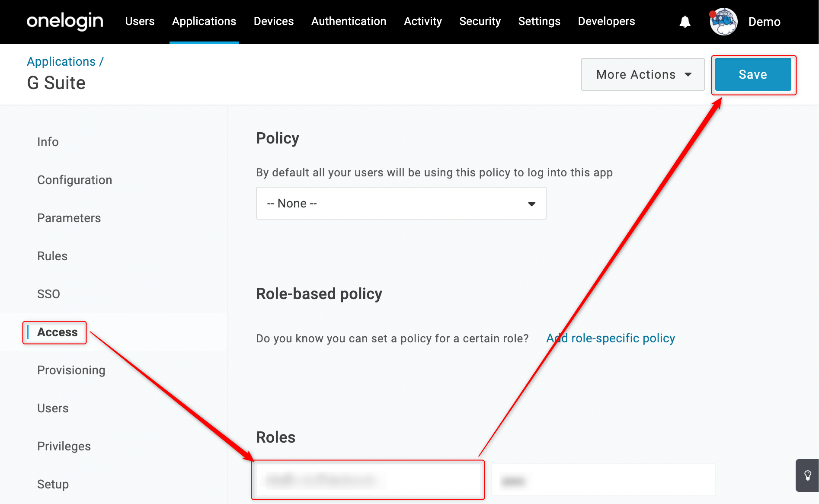Open the Security top menu
Image resolution: width=819 pixels, height=504 pixels.
click(480, 21)
